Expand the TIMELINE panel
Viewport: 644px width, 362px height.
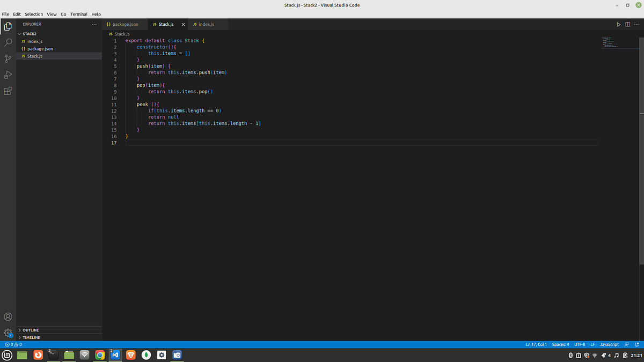[59, 337]
